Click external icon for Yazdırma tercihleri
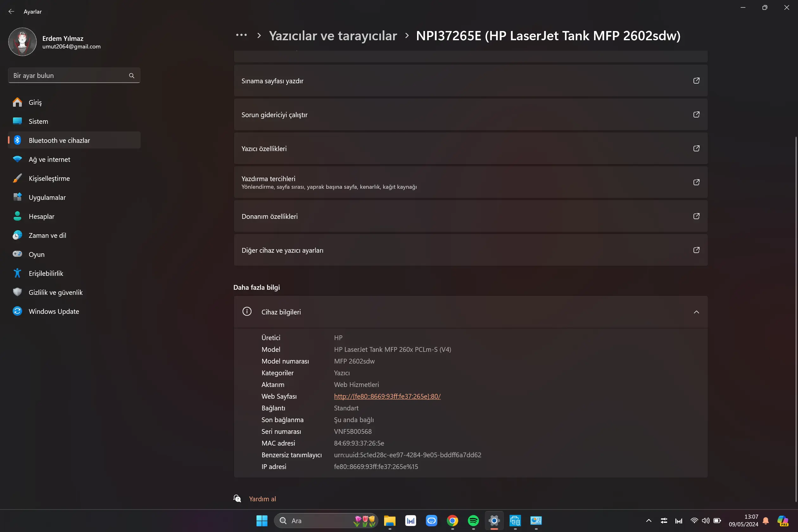 696,182
